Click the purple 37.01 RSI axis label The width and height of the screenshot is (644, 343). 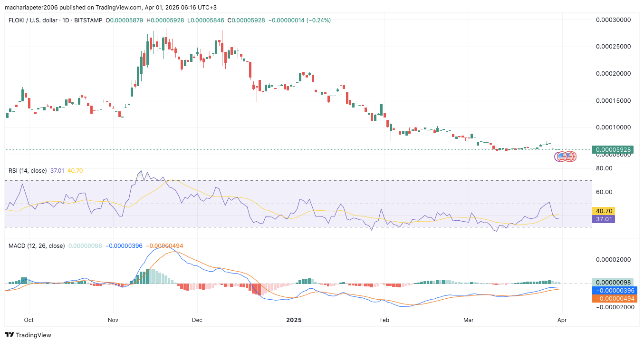point(603,219)
